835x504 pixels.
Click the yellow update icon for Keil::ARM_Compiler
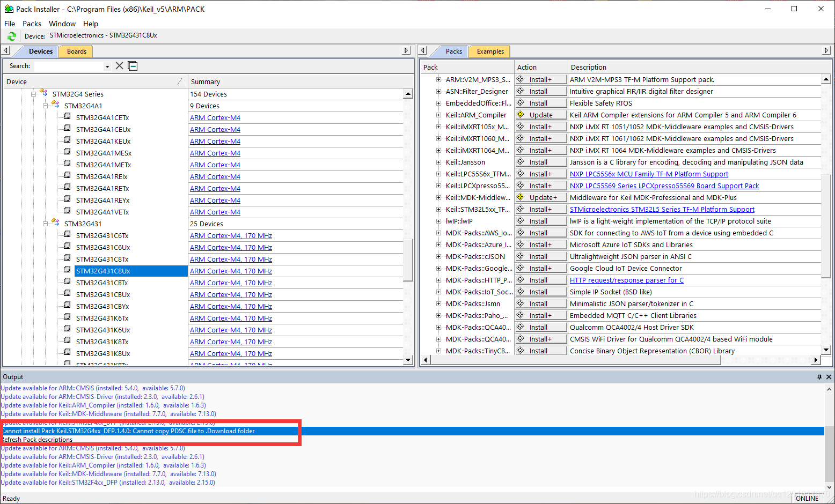click(x=521, y=114)
